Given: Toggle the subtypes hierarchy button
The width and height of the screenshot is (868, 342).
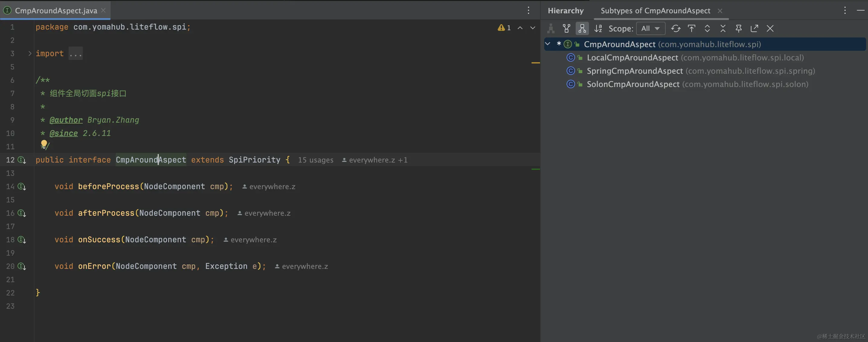Looking at the screenshot, I should (582, 29).
